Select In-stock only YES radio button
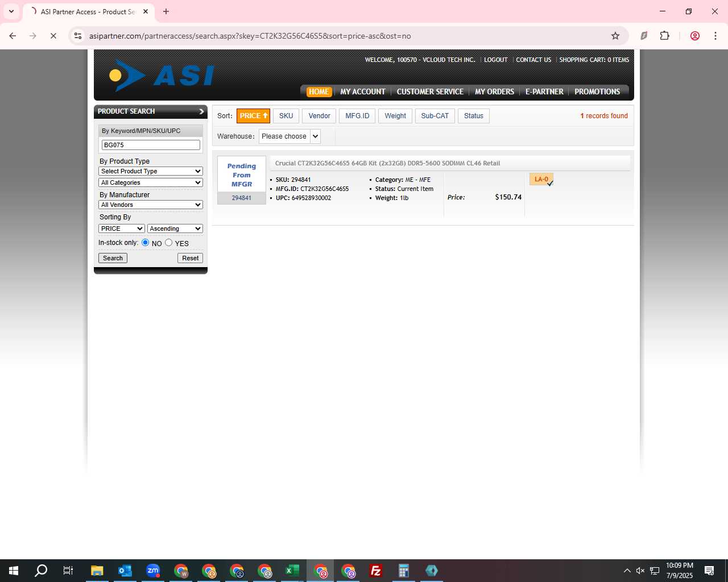 pos(169,243)
